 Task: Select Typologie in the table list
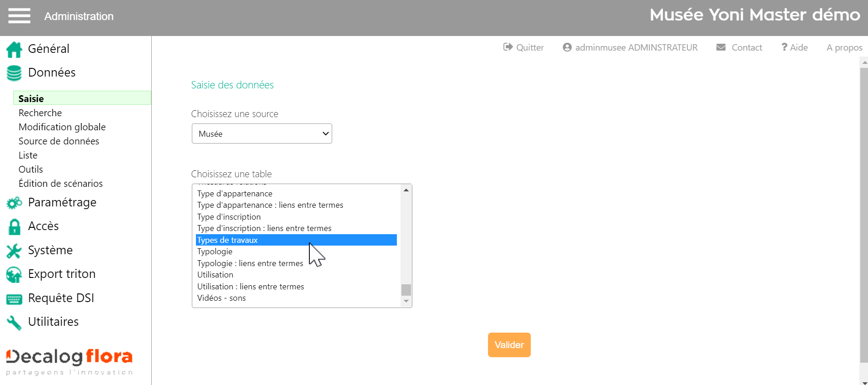[x=215, y=252]
